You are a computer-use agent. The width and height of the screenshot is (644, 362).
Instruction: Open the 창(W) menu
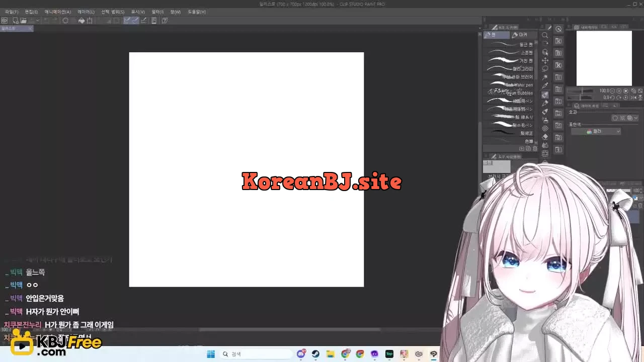[x=175, y=12]
